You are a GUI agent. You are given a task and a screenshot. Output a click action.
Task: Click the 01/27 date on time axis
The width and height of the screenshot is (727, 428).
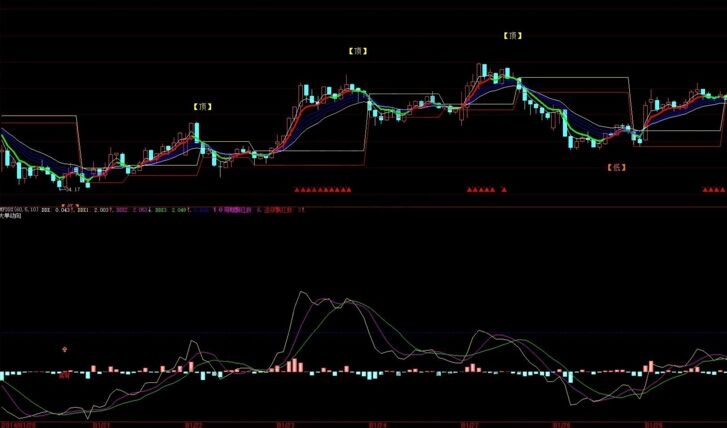tap(469, 423)
